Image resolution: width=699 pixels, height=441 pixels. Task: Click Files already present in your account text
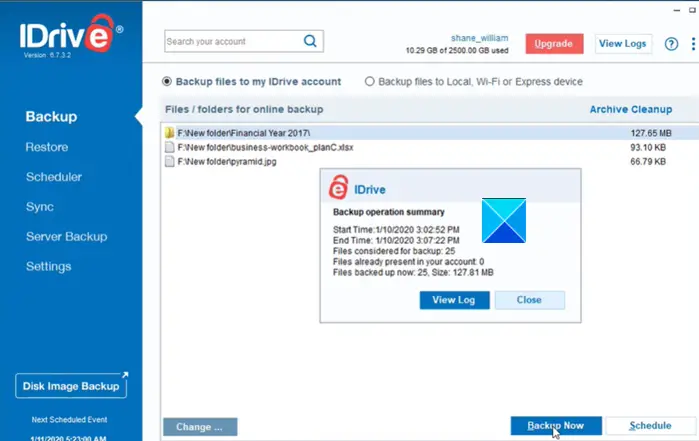click(408, 262)
